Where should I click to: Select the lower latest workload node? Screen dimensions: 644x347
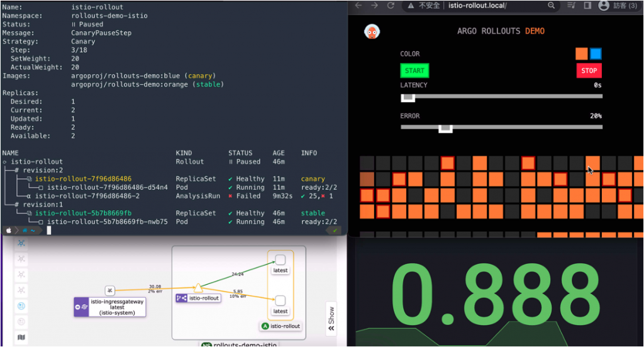[x=280, y=301]
